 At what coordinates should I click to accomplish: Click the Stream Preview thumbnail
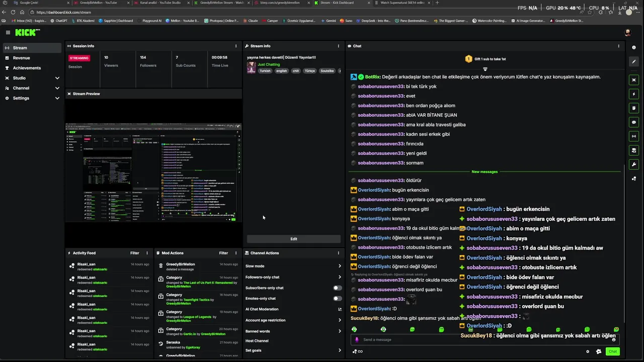coord(153,172)
